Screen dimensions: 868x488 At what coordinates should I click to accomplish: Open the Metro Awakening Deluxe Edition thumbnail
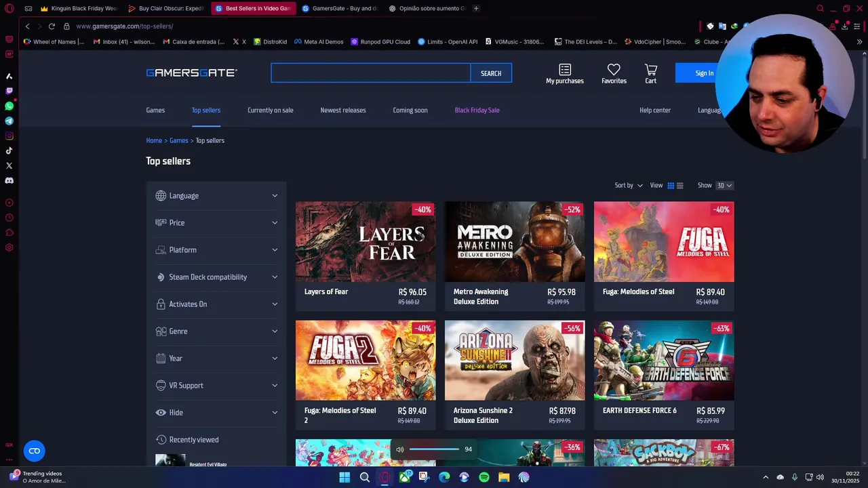(x=515, y=241)
